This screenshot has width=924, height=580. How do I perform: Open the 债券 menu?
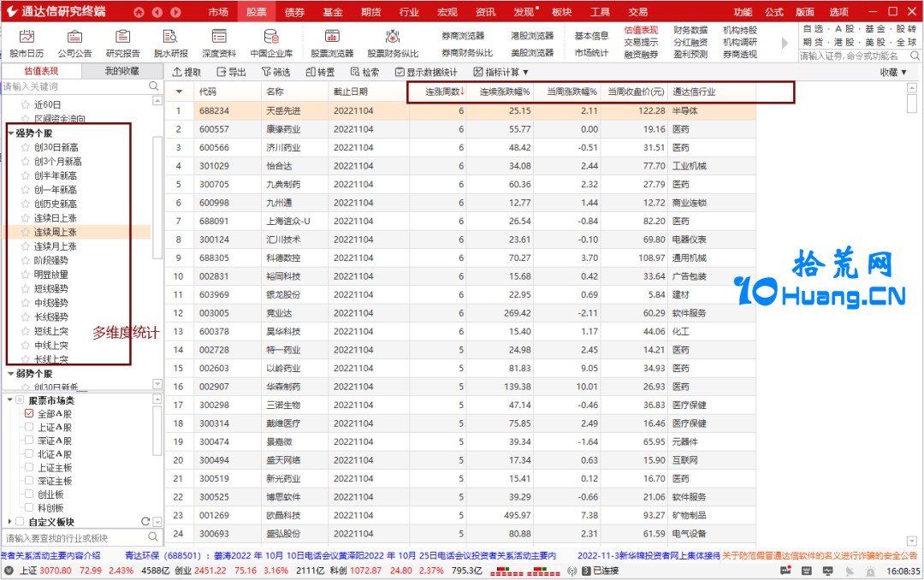(294, 12)
